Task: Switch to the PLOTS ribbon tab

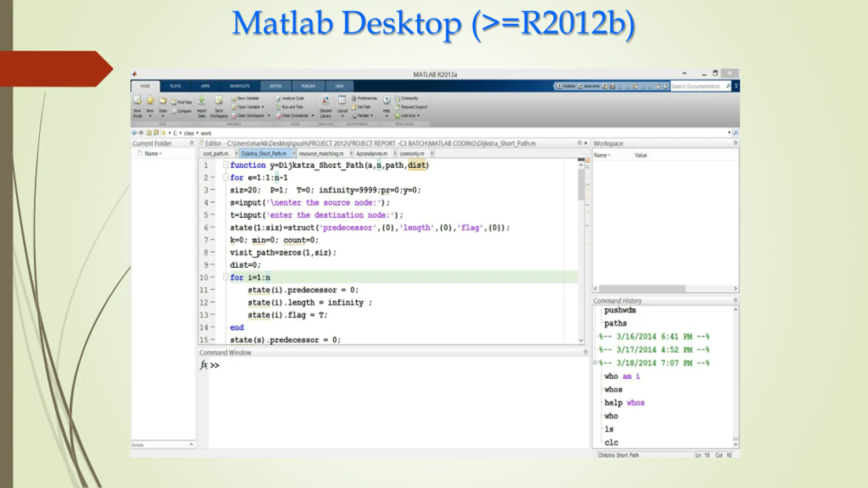Action: (175, 86)
